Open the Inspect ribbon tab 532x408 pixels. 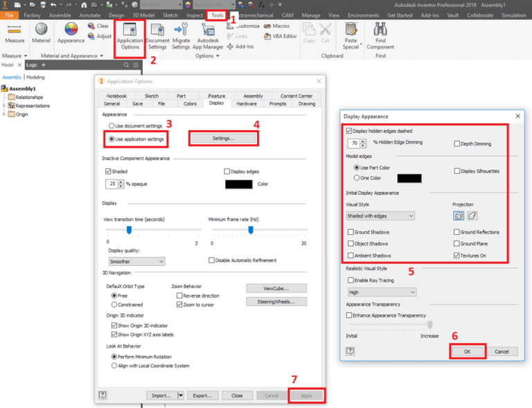coord(195,15)
